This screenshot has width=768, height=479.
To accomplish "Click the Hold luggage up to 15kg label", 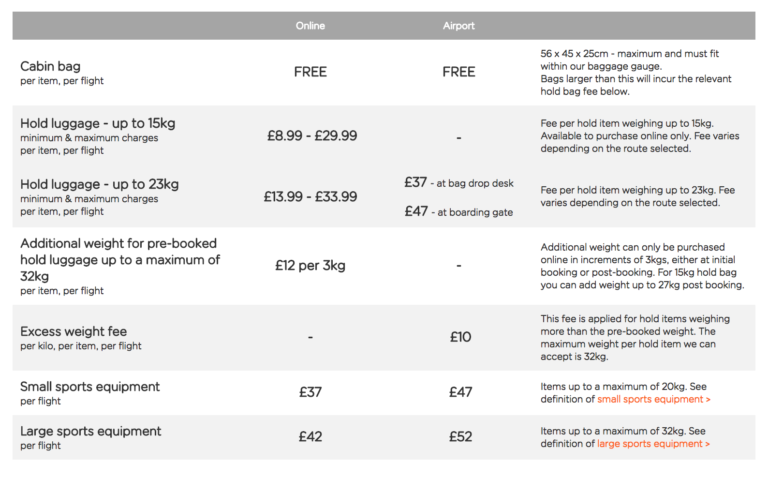I will pos(99,124).
